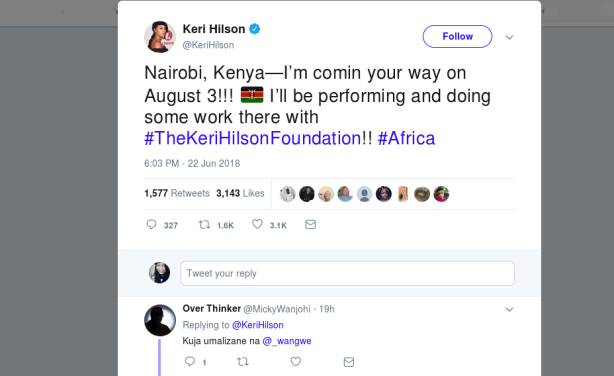Image resolution: width=614 pixels, height=376 pixels.
Task: Retweet Keri Hilson's tweet via retweet icon
Action: pos(204,224)
